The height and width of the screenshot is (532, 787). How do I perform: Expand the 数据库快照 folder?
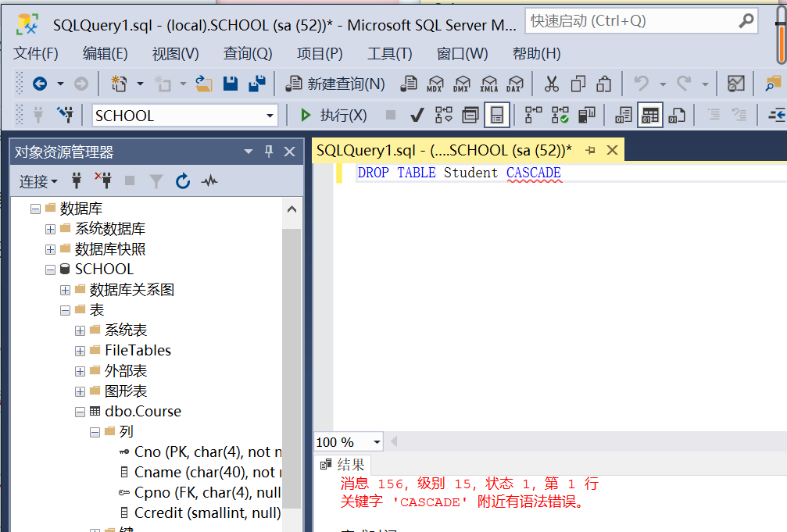[50, 249]
